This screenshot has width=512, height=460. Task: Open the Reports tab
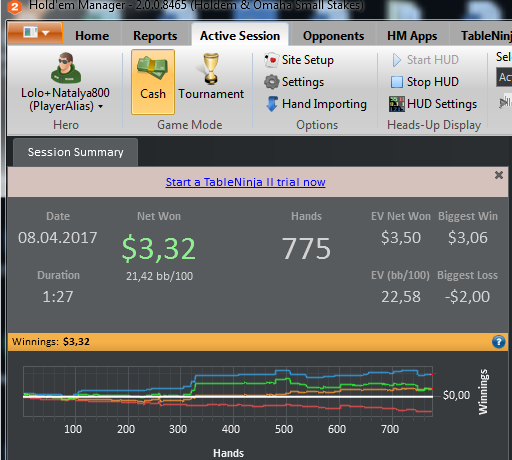pyautogui.click(x=155, y=36)
